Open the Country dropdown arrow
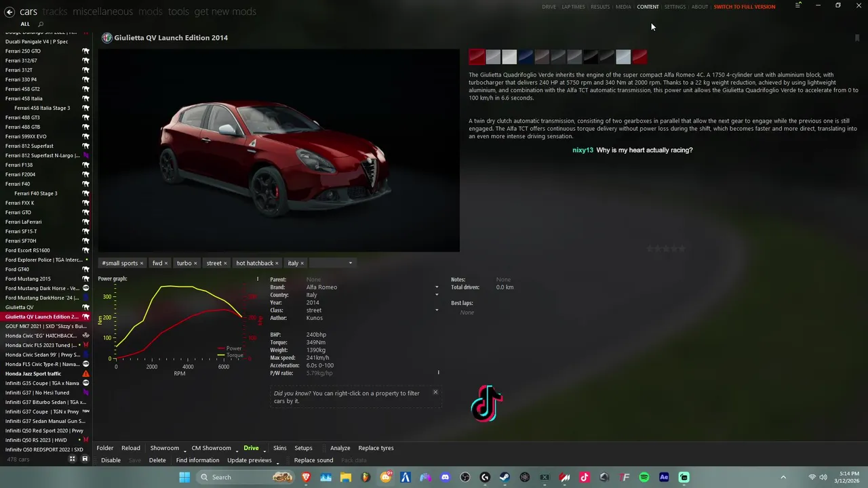The height and width of the screenshot is (488, 868). click(437, 295)
